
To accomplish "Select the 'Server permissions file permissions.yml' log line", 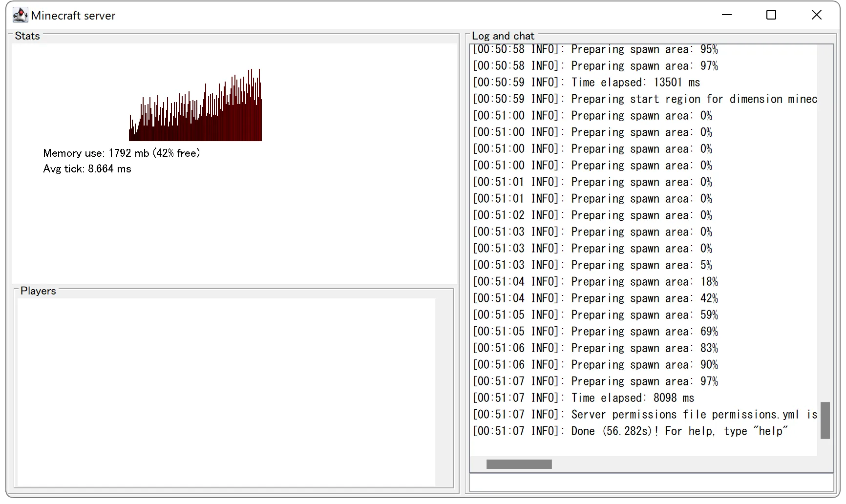I will [x=645, y=414].
